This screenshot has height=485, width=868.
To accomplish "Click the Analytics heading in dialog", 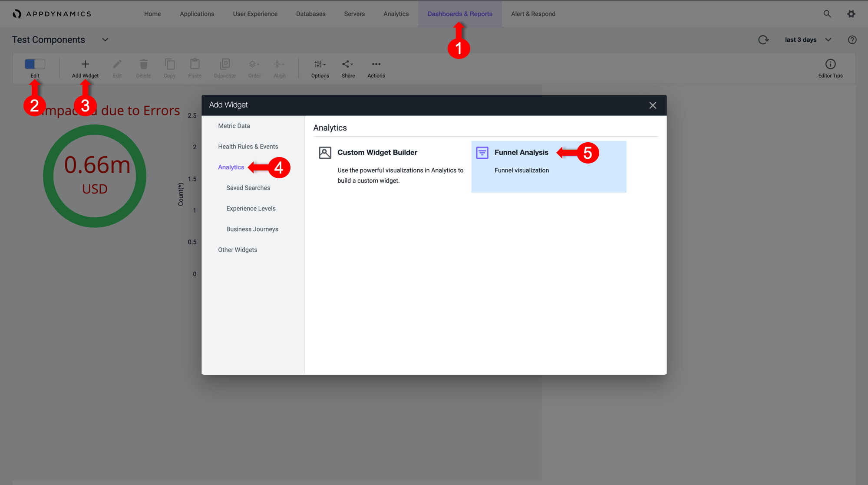I will click(x=330, y=128).
